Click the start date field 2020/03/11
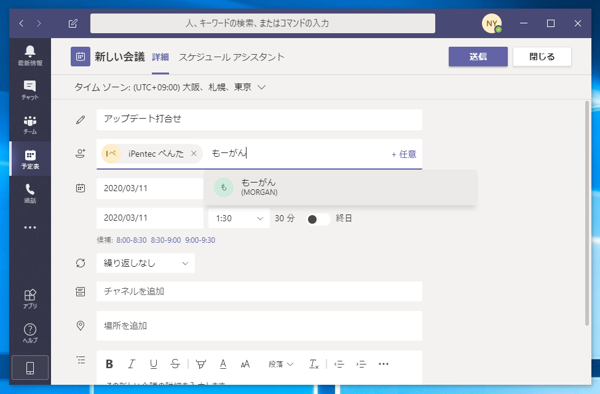 click(150, 188)
